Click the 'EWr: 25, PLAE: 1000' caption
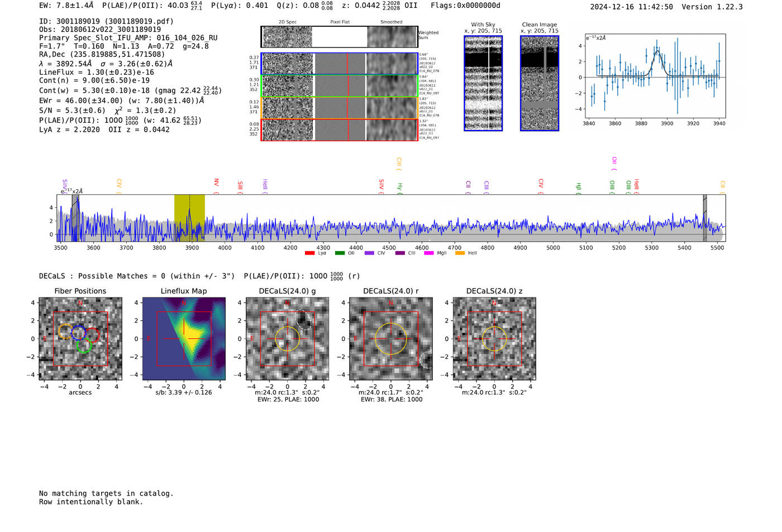Screen dimensions: 782x532 [288, 400]
